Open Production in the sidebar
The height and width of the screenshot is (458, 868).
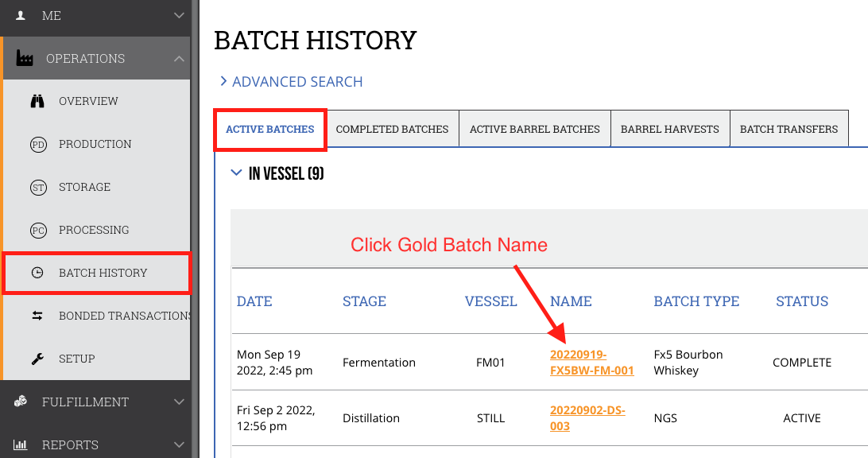(97, 144)
